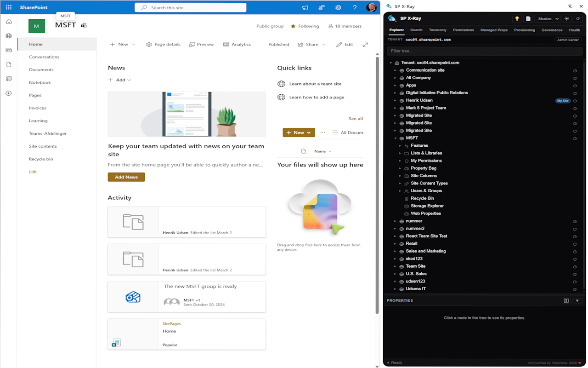Viewport: 588px width, 368px height.
Task: Open Documents in the site navigation
Action: pyautogui.click(x=41, y=70)
